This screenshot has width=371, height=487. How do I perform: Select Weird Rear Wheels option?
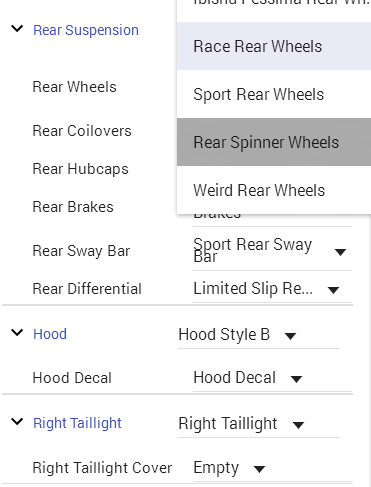click(274, 190)
